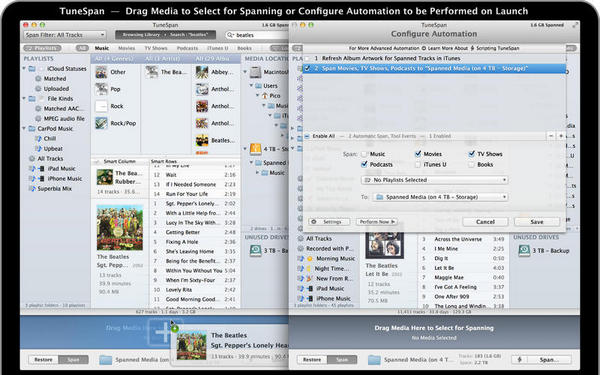Open the Spanned Media destination dropdown
Viewport: 600px width, 375px height.
[x=440, y=197]
